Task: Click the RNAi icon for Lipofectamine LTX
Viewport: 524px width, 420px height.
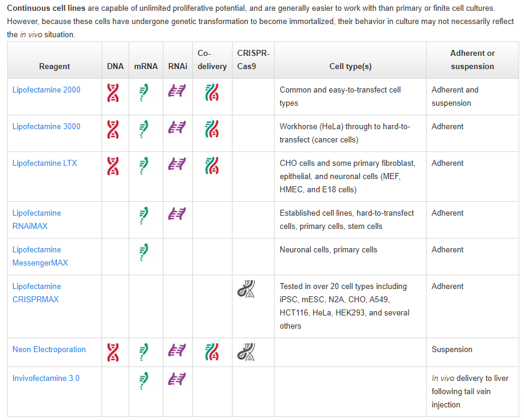Action: tap(177, 164)
